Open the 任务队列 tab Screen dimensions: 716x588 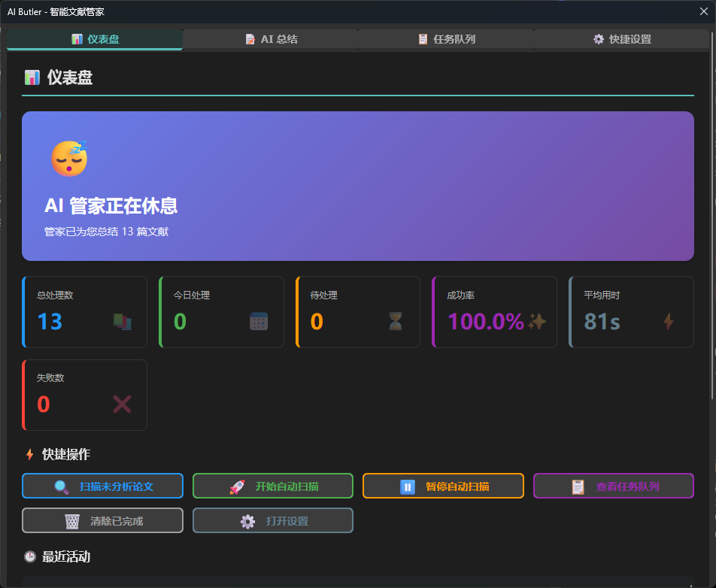tap(446, 38)
